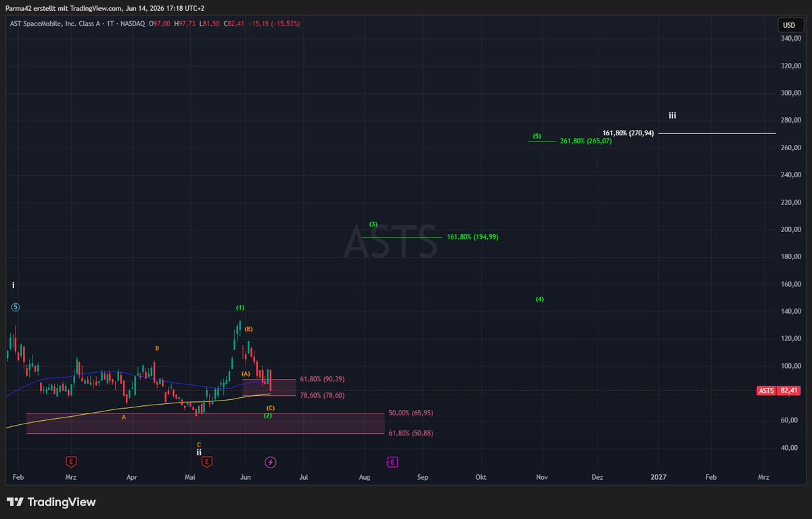Click the Nov label on time axis
This screenshot has width=812, height=519.
[x=541, y=477]
